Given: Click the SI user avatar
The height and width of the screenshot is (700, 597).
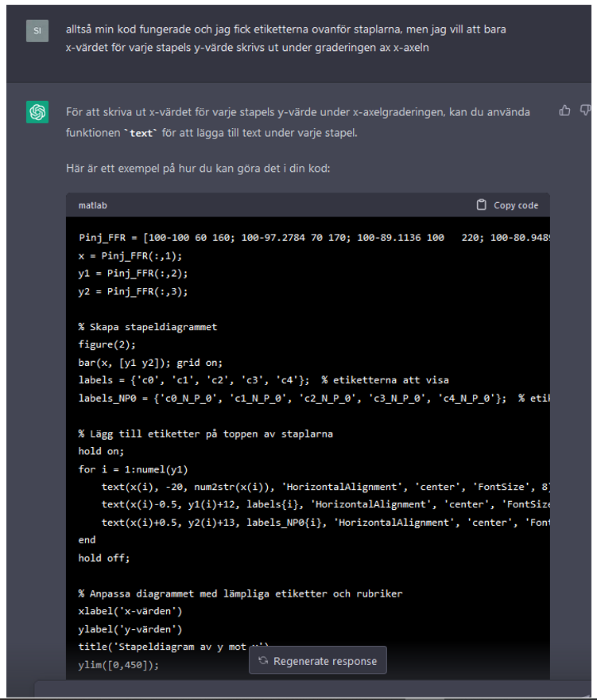Looking at the screenshot, I should coord(37,31).
